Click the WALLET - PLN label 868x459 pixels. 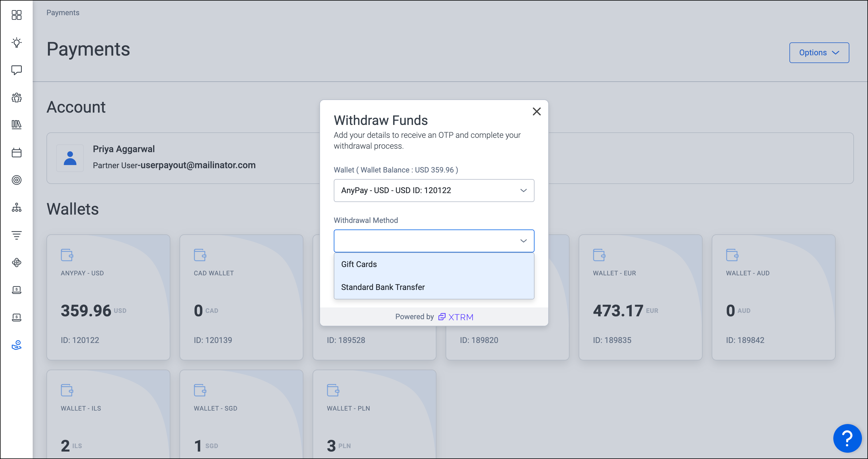[348, 408]
